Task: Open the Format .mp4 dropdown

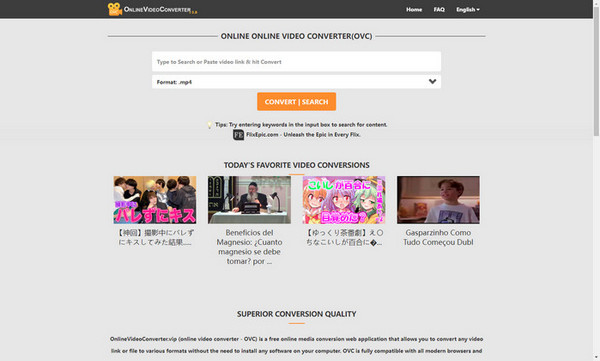Action: click(x=296, y=82)
